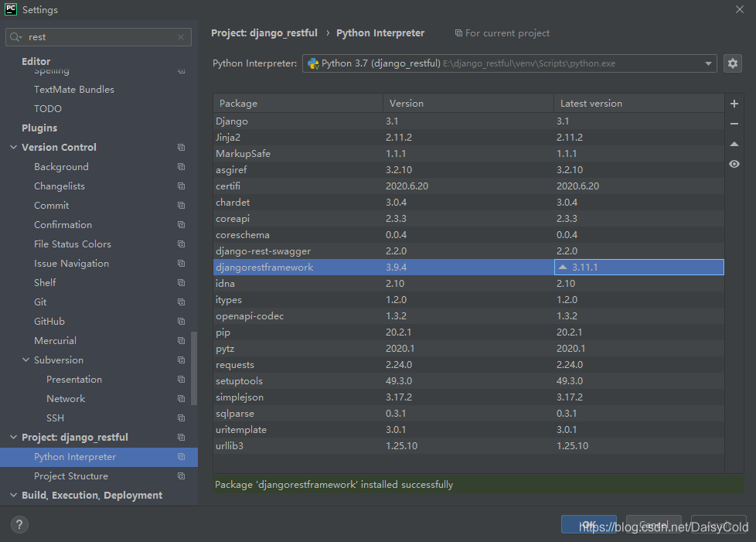756x542 pixels.
Task: Select the requests package row
Action: click(468, 364)
